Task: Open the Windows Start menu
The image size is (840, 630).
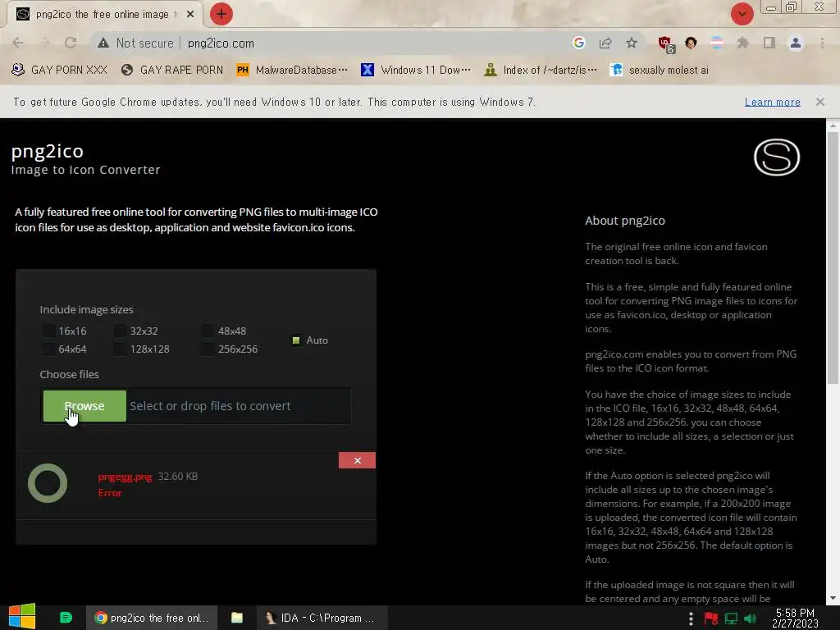Action: click(x=22, y=617)
